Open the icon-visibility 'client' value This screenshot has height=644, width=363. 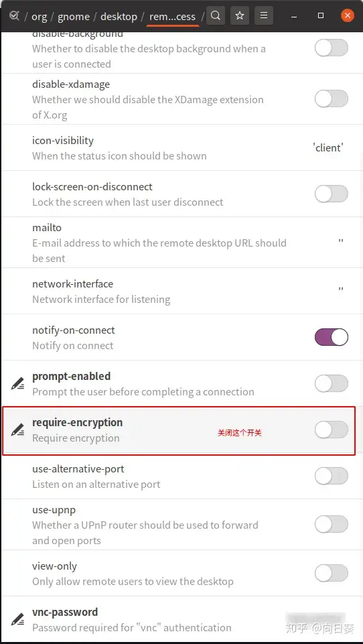[x=328, y=148]
